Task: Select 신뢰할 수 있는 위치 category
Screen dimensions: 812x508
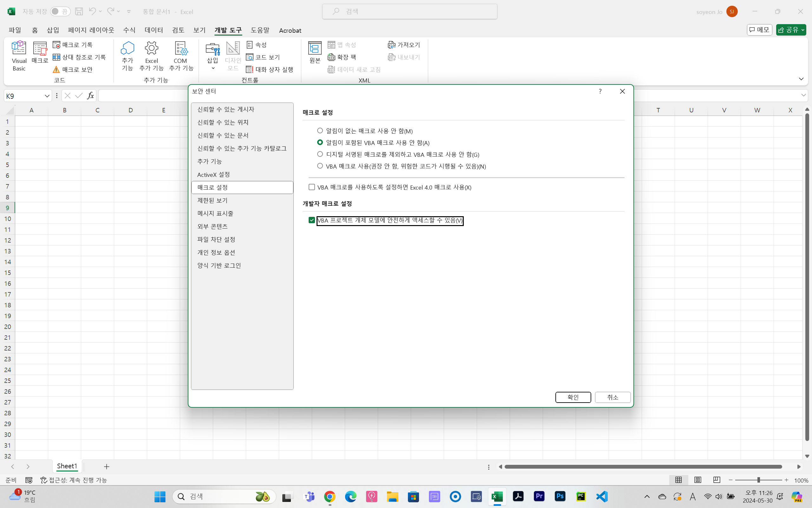Action: pyautogui.click(x=242, y=122)
